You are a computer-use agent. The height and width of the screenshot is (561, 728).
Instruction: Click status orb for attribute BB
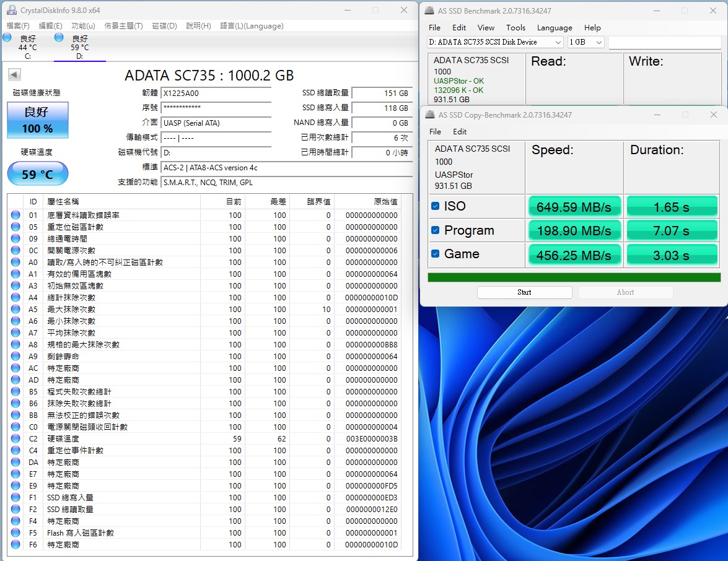point(15,415)
